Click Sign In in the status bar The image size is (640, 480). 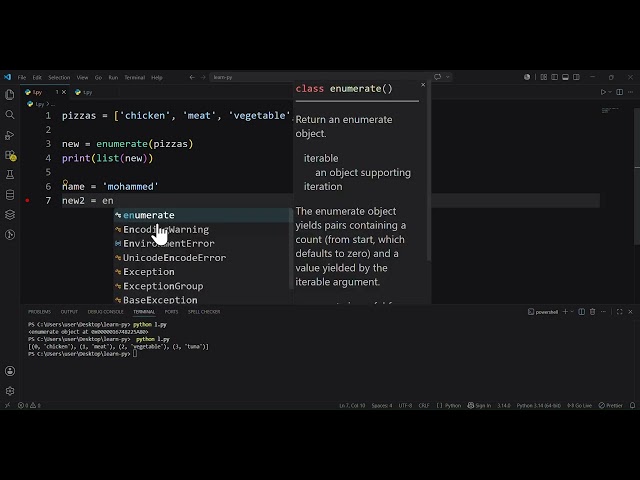[479, 405]
